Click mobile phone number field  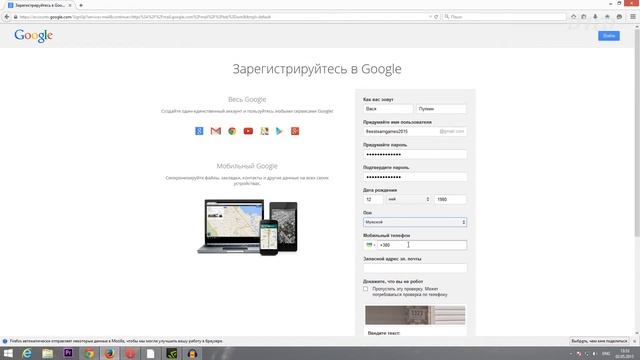coord(422,245)
